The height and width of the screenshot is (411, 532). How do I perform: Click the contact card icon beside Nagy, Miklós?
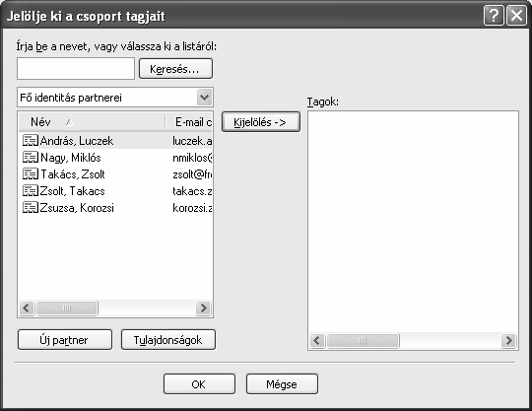(31, 157)
